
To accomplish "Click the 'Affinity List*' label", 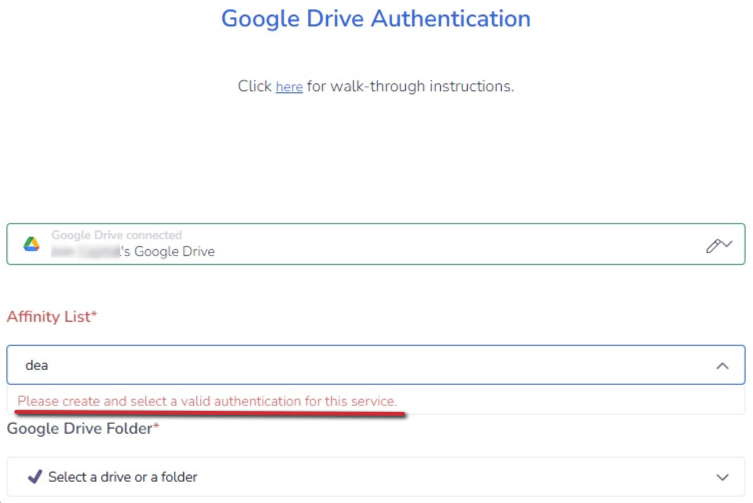I will click(52, 317).
